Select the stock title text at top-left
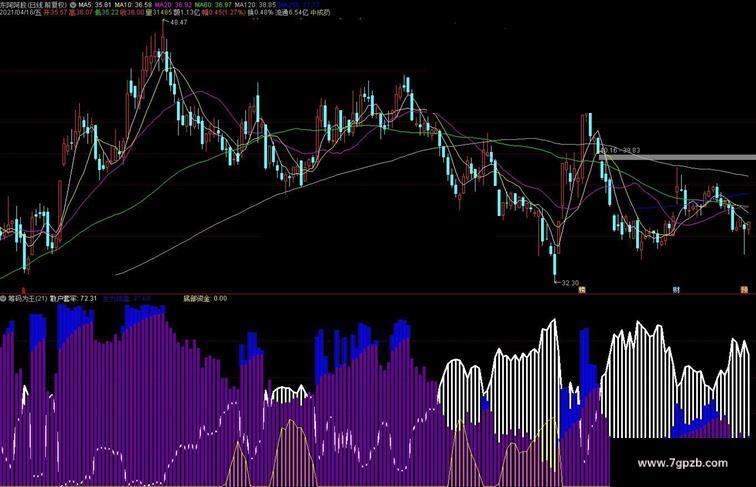Viewport: 756px width, 487px height. (x=33, y=5)
